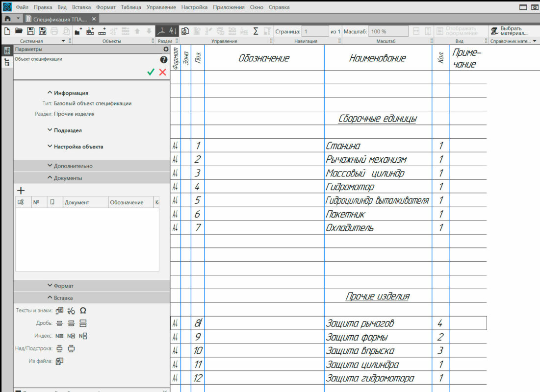Toggle the section display mode button
This screenshot has height=392, width=540.
pyautogui.click(x=161, y=31)
